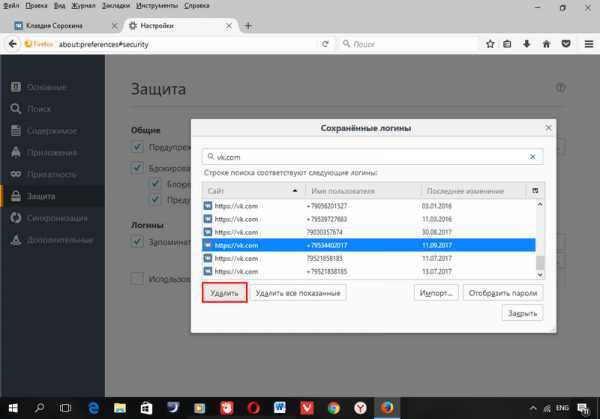Open the Файл menu
The image size is (600, 419).
[11, 6]
